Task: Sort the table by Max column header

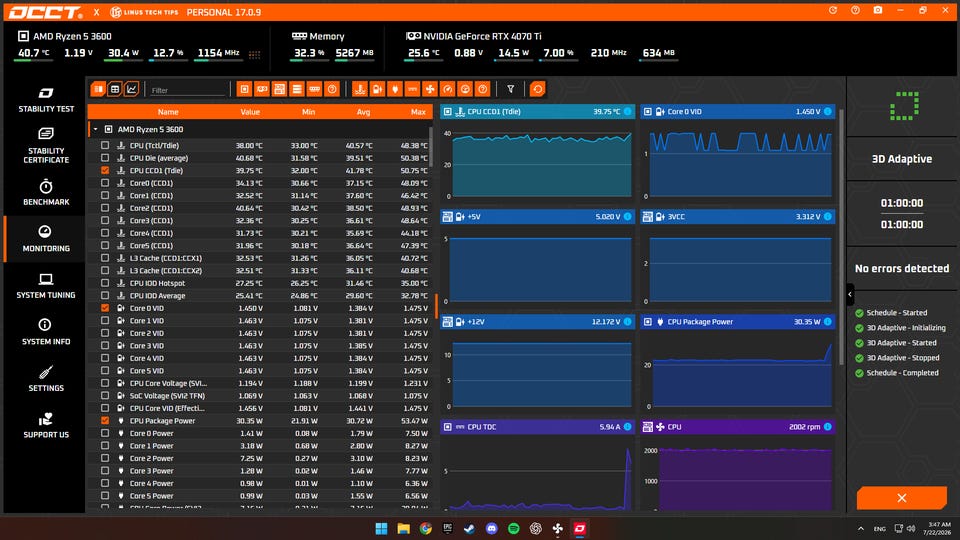Action: tap(418, 112)
